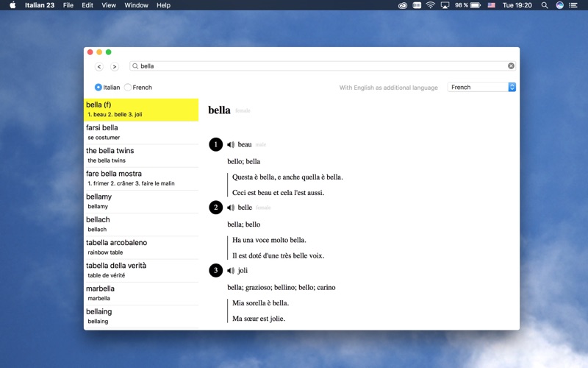The height and width of the screenshot is (368, 588).
Task: Play pronunciation of beau
Action: coord(231,144)
